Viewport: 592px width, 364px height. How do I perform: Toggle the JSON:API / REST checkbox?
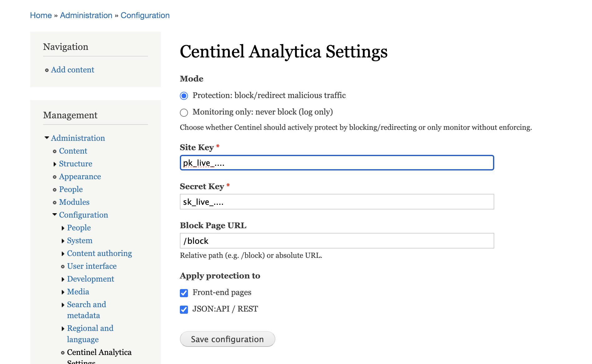(x=184, y=309)
